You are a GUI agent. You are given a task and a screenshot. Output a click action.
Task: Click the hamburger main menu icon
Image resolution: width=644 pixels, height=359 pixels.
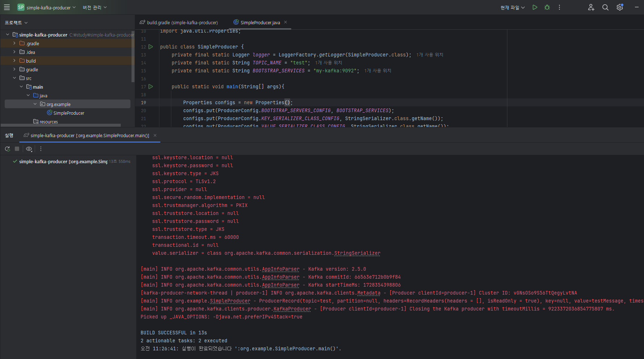click(7, 7)
